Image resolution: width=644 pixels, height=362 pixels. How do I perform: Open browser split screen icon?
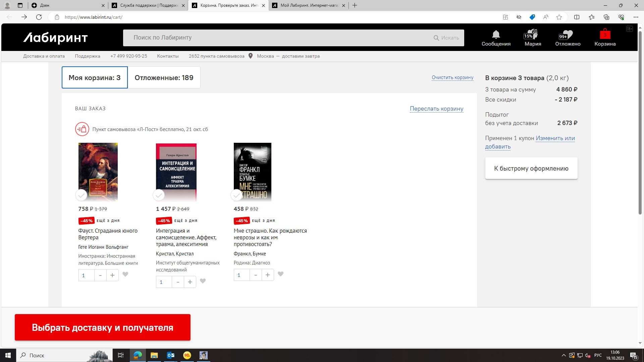(x=577, y=17)
